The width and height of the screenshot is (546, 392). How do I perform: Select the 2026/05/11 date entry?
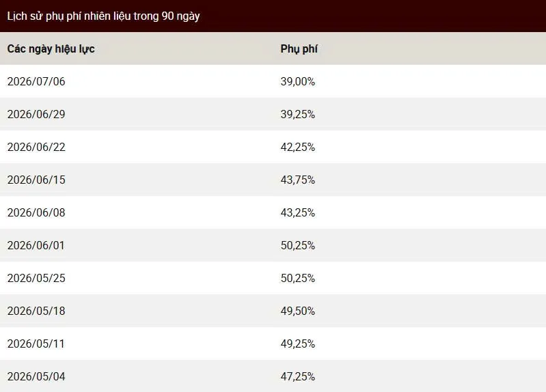pos(36,344)
